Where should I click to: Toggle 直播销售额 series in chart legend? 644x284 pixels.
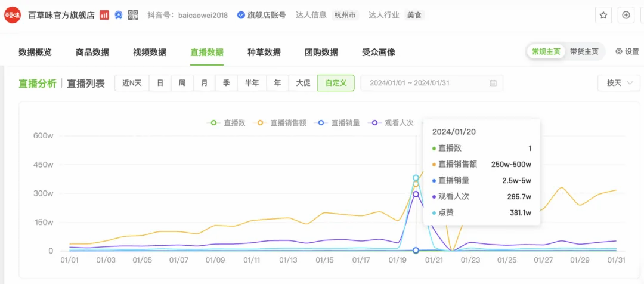click(281, 123)
